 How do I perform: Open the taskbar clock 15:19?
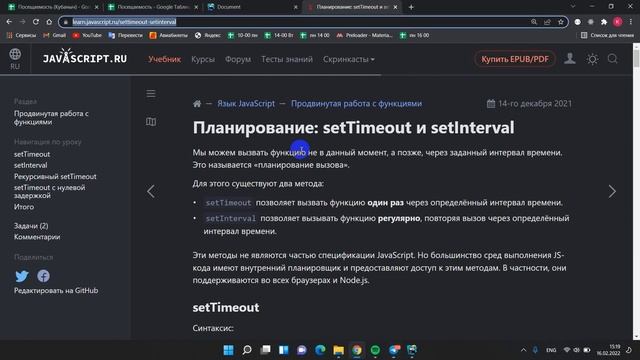608,350
